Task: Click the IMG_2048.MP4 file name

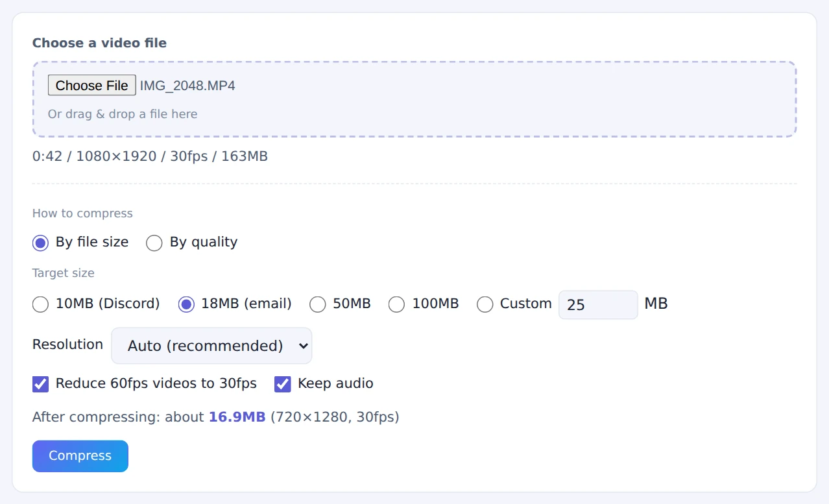Action: coord(187,86)
